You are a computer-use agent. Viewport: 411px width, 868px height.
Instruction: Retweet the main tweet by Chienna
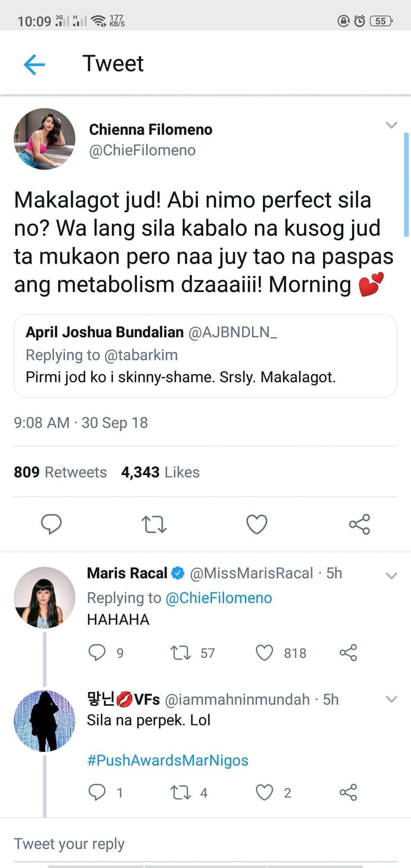154,525
